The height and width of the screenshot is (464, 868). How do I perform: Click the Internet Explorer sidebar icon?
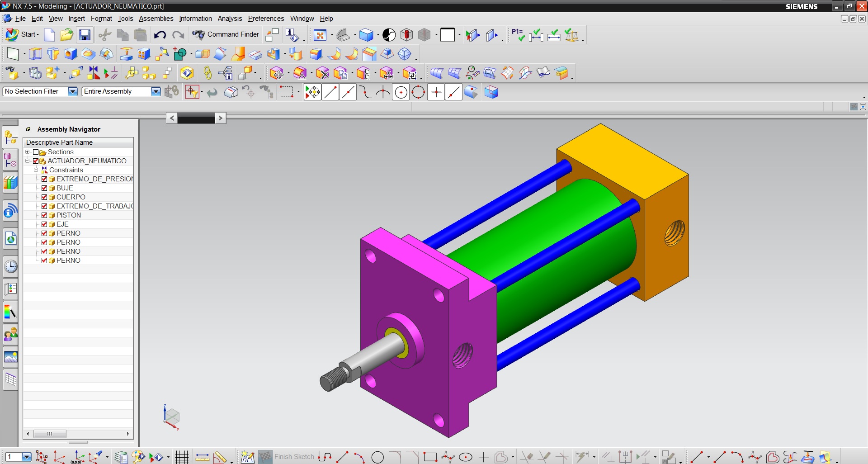10,239
